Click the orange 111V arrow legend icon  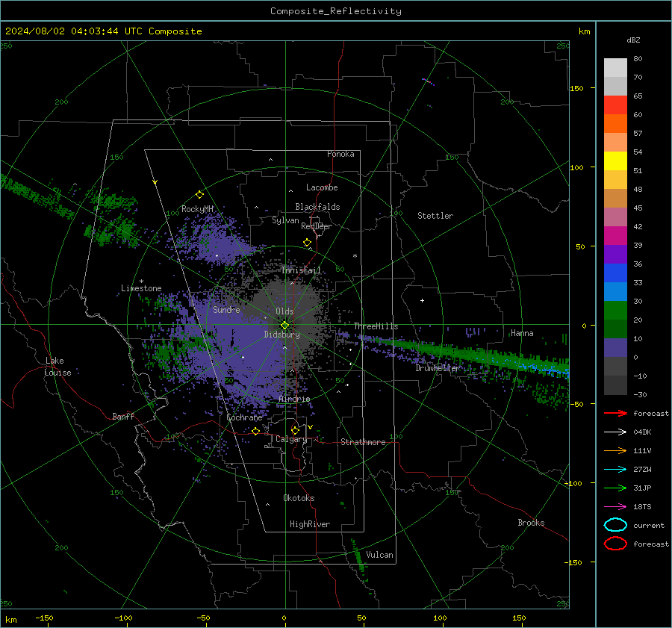pos(615,450)
